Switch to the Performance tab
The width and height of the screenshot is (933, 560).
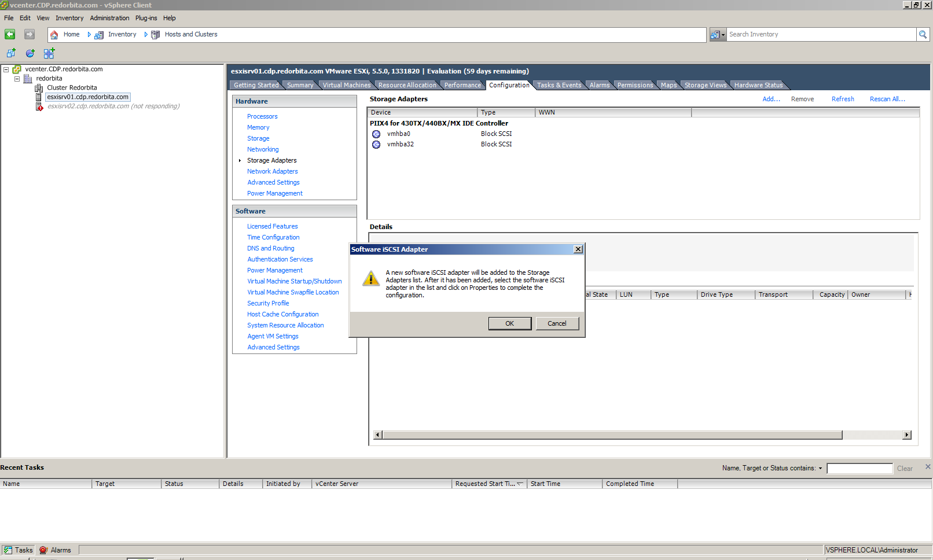pos(462,85)
